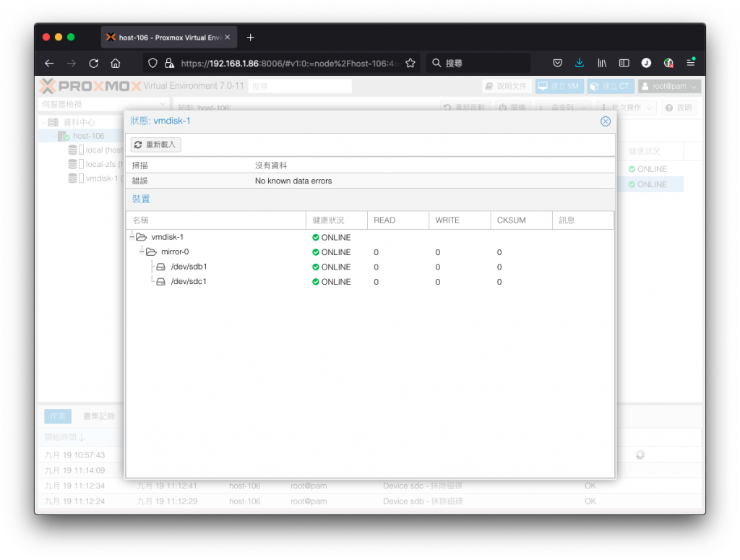The width and height of the screenshot is (740, 560).
Task: Click the 建立 CT button
Action: pos(611,86)
